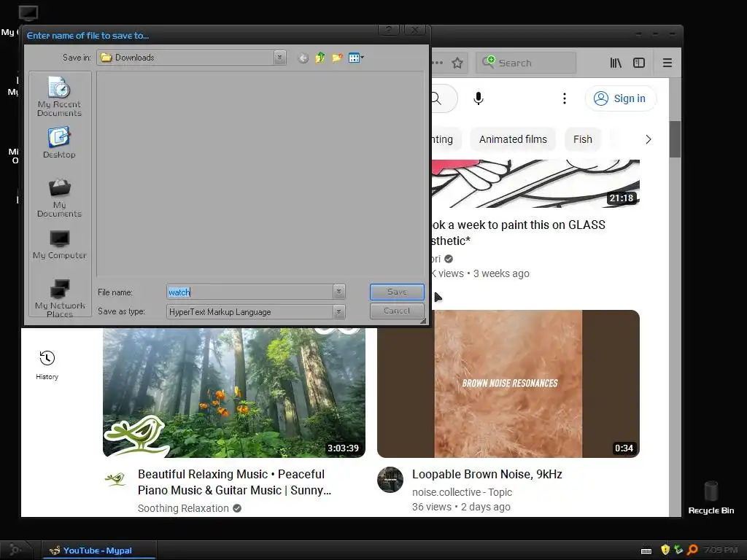Click the help question mark in dialog title
747x560 pixels.
point(389,30)
